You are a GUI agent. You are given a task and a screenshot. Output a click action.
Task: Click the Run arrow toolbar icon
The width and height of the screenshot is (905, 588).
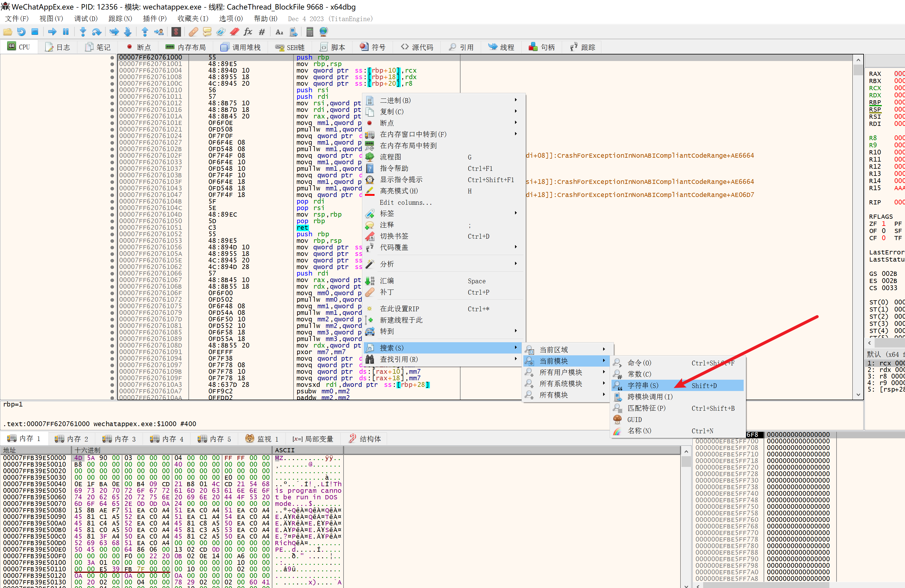pos(52,32)
